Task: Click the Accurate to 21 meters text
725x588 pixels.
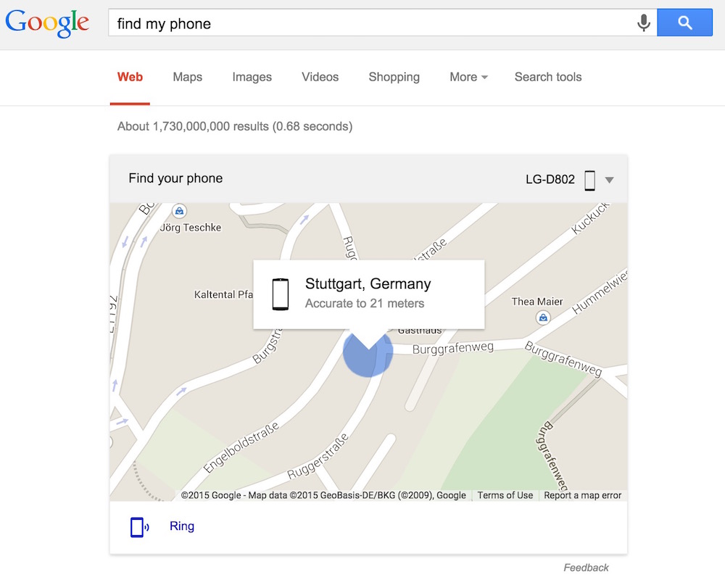Action: (365, 303)
